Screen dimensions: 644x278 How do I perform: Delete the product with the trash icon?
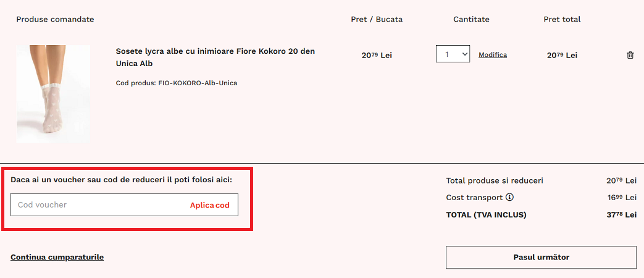(x=630, y=55)
